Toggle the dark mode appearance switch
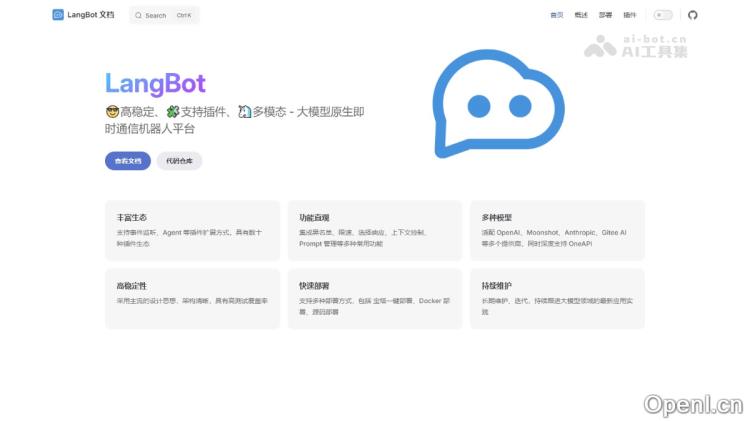Viewport: 750px width, 421px height. tap(663, 15)
